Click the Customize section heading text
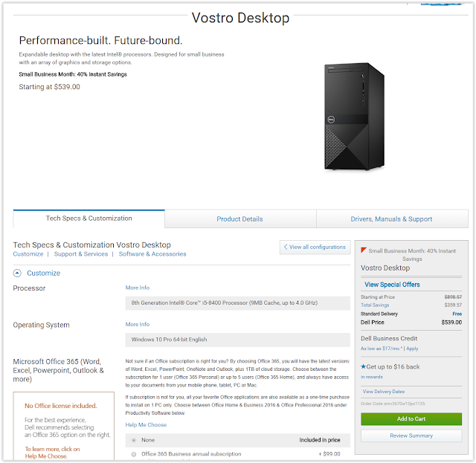The width and height of the screenshot is (476, 463). [44, 273]
